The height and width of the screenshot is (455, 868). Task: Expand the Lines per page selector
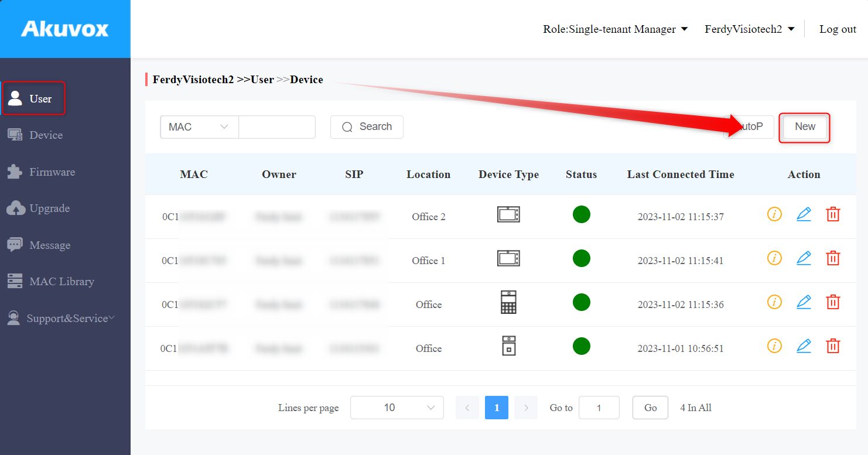pos(397,407)
